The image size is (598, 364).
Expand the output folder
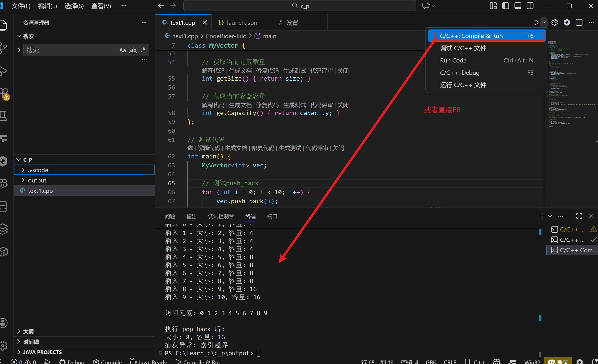point(37,180)
